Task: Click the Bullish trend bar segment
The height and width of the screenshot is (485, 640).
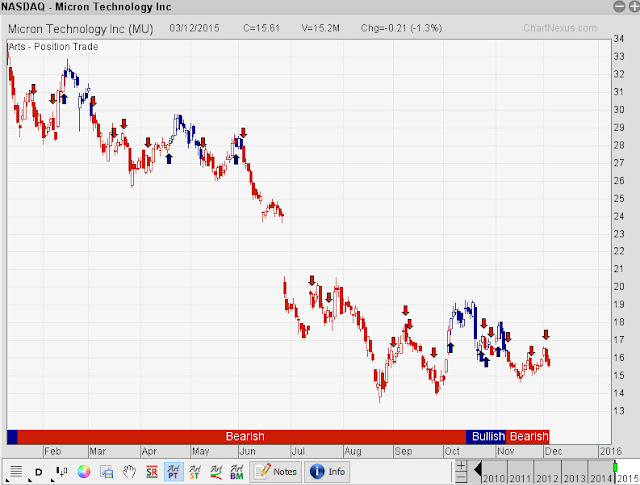Action: [x=486, y=436]
